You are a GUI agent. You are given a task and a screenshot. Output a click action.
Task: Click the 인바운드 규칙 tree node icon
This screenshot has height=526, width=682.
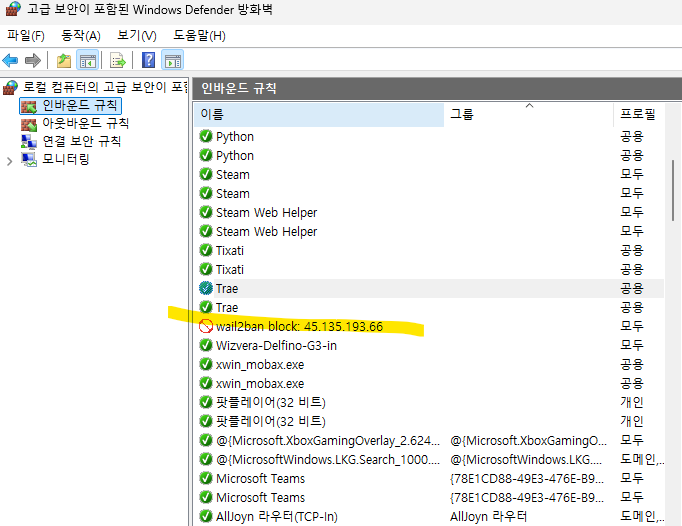click(x=29, y=106)
